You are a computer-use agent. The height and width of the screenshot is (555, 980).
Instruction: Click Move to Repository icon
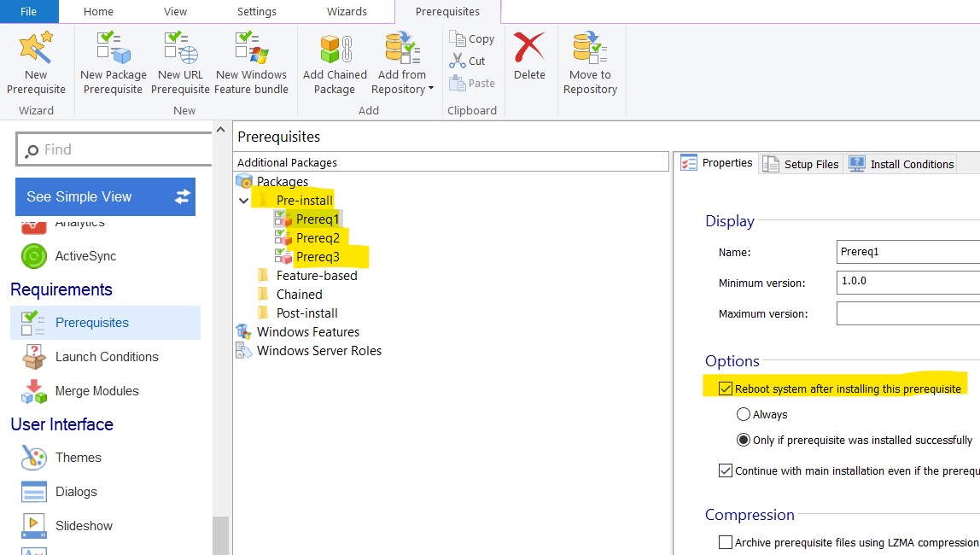pos(590,49)
